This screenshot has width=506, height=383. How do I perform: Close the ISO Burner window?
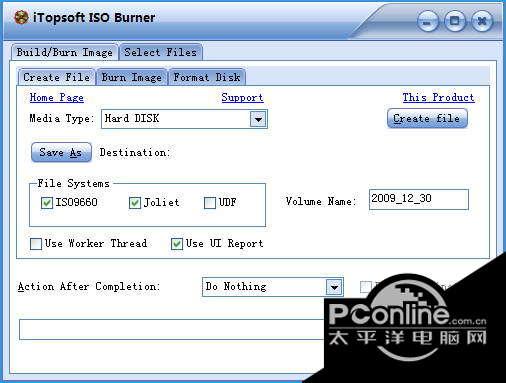(482, 21)
